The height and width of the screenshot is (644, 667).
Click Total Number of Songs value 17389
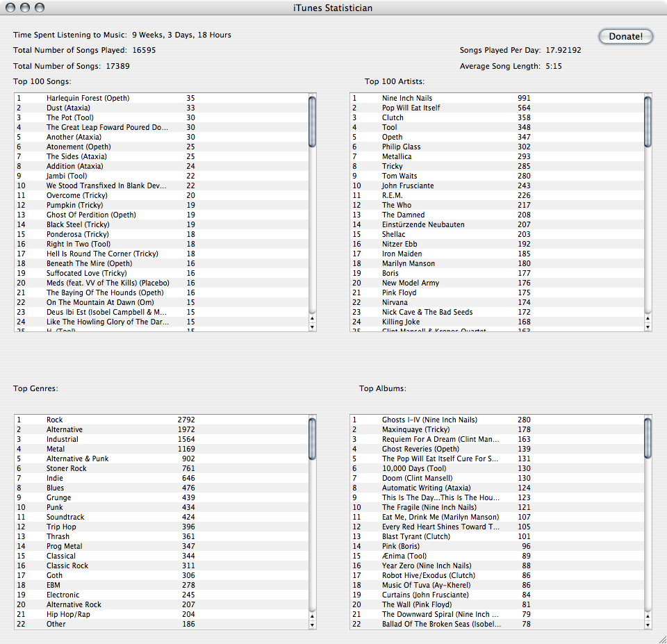(x=118, y=66)
